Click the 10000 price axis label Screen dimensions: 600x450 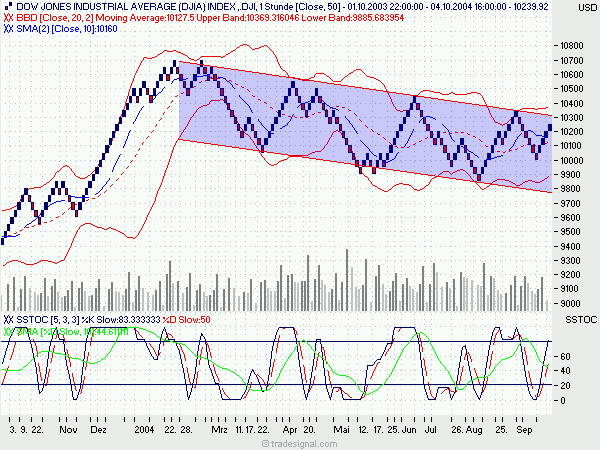click(x=572, y=160)
